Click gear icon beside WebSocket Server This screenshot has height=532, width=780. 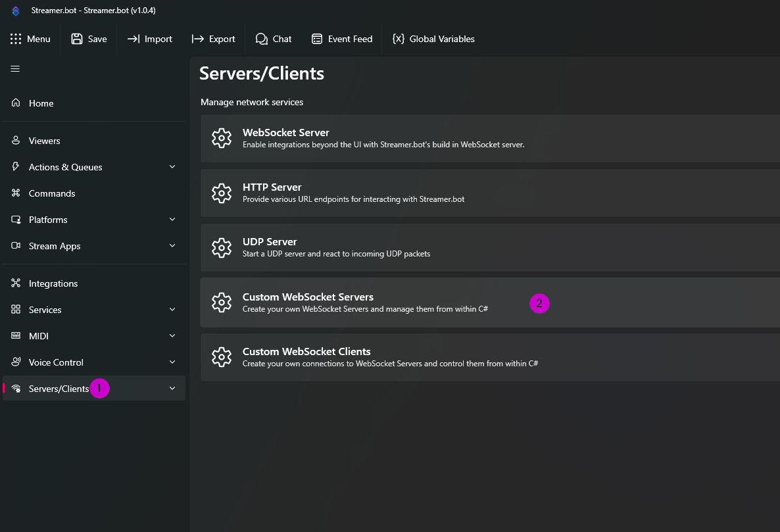222,138
